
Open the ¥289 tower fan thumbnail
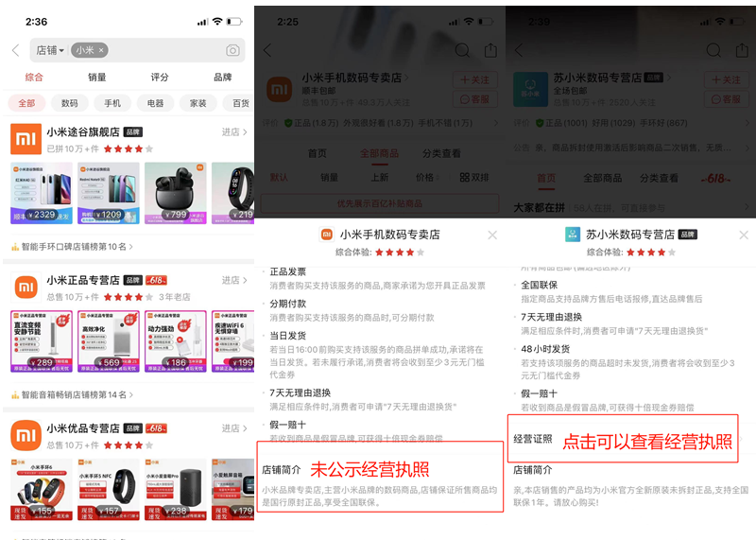click(42, 341)
